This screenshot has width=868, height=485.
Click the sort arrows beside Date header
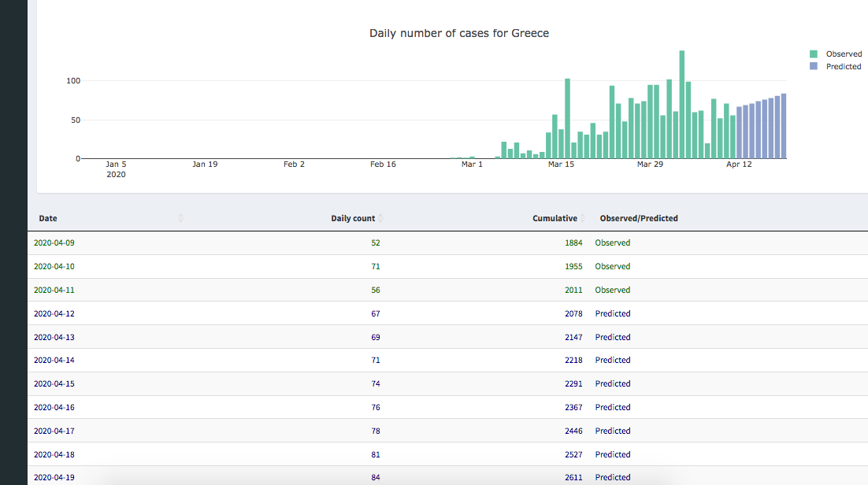pos(180,218)
